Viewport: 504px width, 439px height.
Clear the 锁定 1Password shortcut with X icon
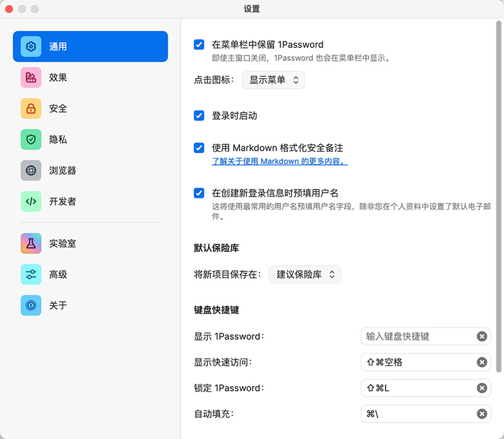tap(481, 388)
